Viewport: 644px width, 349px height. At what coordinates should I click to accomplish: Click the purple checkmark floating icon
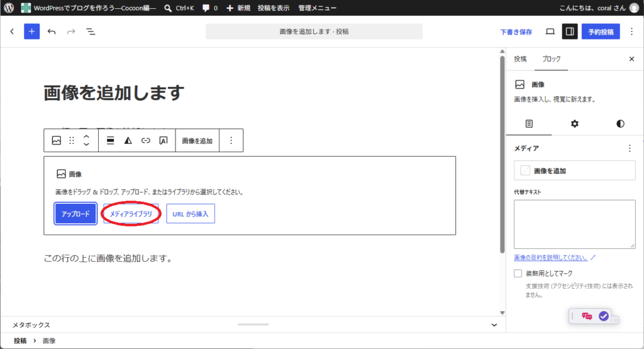[x=603, y=316]
